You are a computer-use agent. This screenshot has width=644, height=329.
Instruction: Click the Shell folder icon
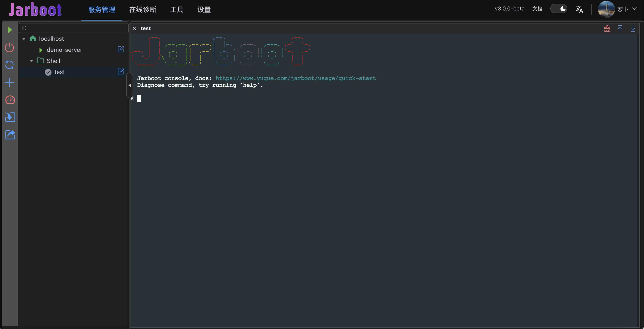(40, 61)
